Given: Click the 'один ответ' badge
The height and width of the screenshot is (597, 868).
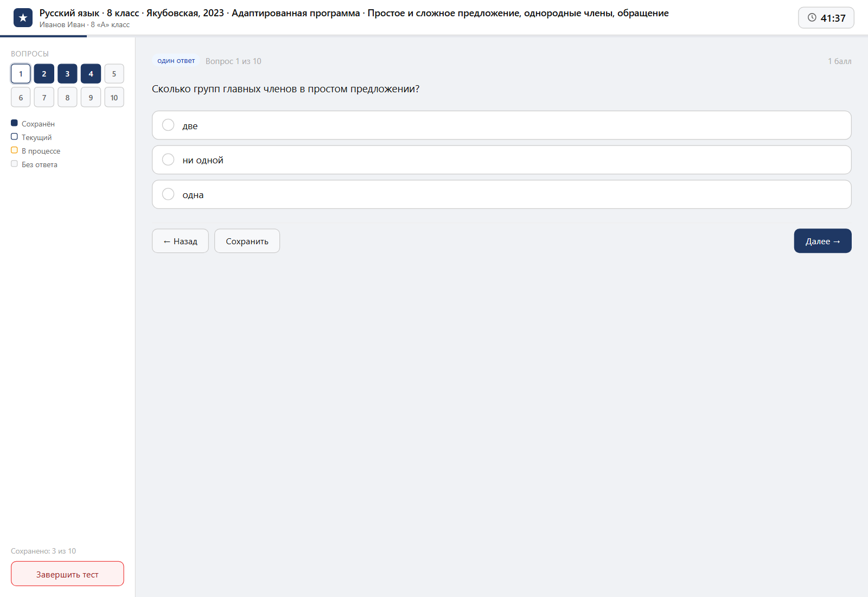Looking at the screenshot, I should 176,61.
